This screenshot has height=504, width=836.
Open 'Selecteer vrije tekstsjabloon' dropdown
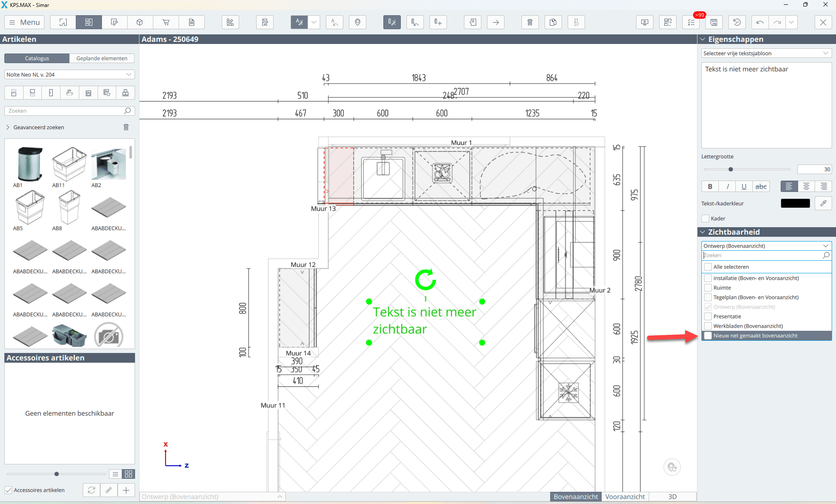[766, 53]
